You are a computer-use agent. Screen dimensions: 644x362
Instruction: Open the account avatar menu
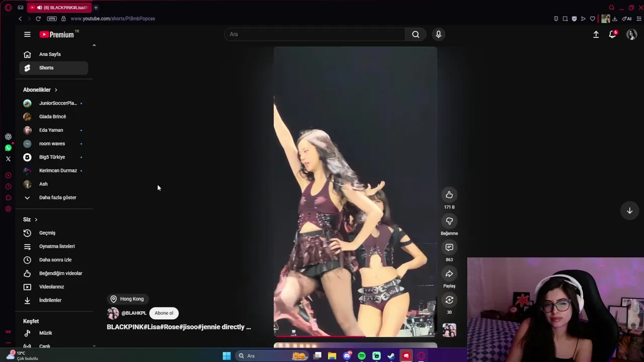(631, 34)
